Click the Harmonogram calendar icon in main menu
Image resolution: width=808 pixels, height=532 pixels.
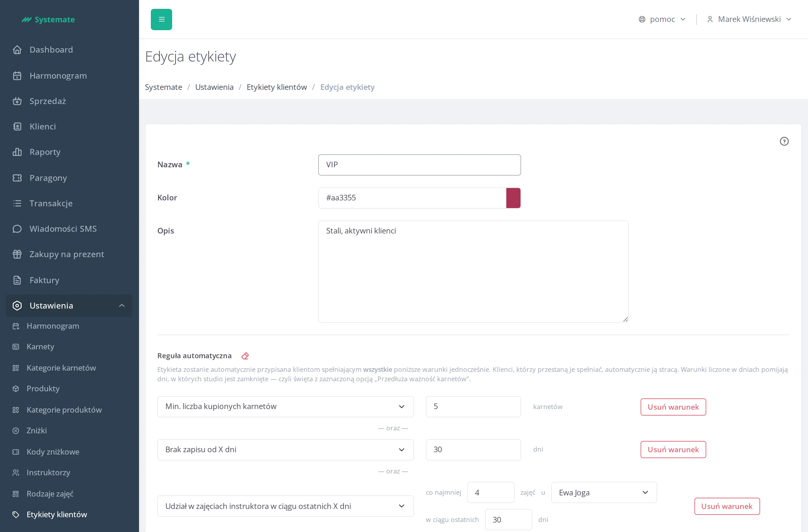(17, 76)
